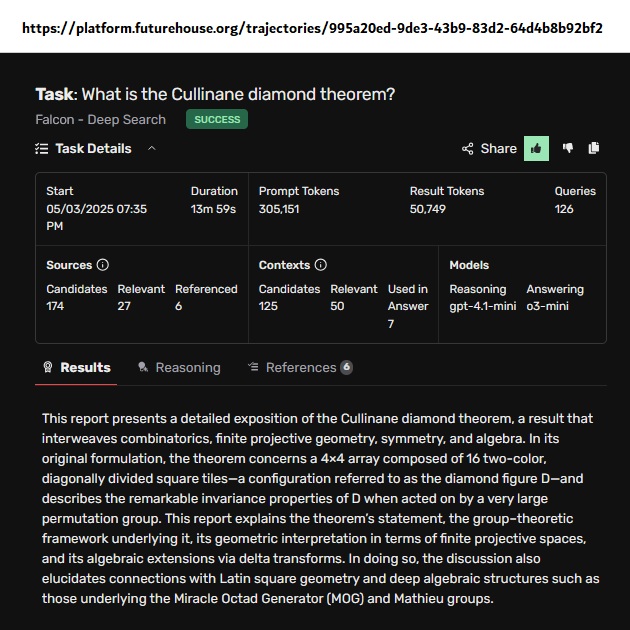Click the Falcon - Deep Search label
Screen dimensions: 630x630
pos(100,120)
